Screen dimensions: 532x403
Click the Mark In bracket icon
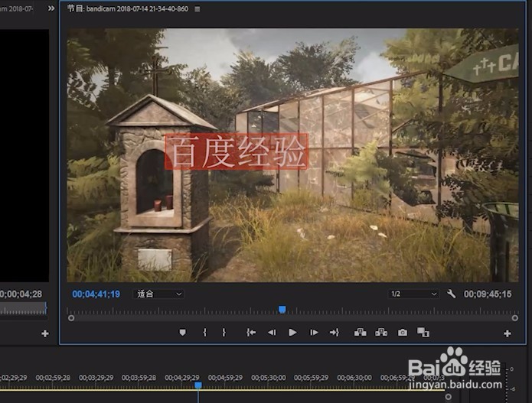coord(204,333)
